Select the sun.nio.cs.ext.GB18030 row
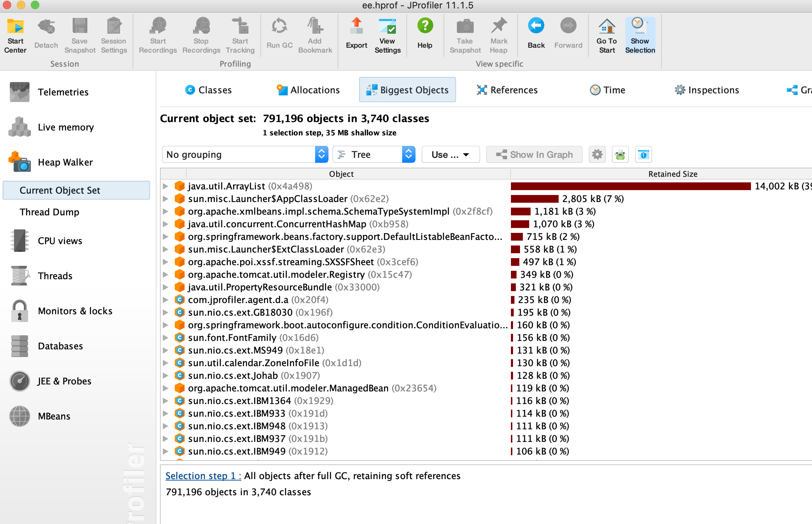Image resolution: width=812 pixels, height=524 pixels. coord(486,312)
